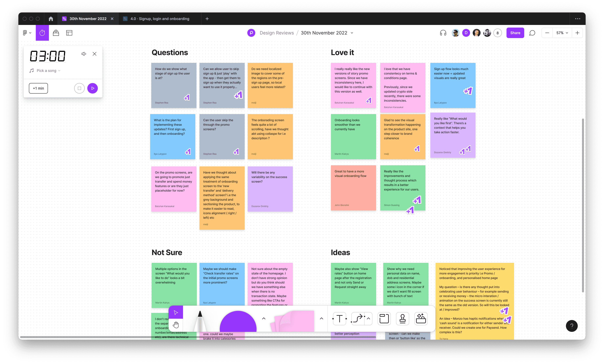
Task: Start the timer with play button
Action: click(92, 88)
